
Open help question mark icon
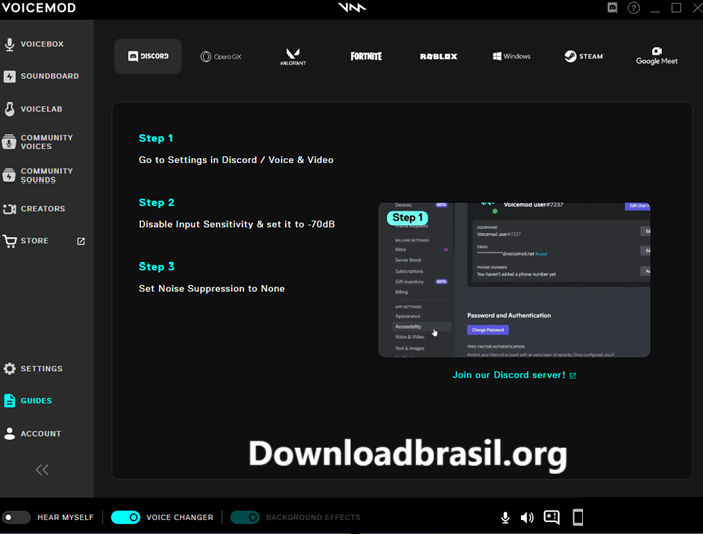(634, 8)
